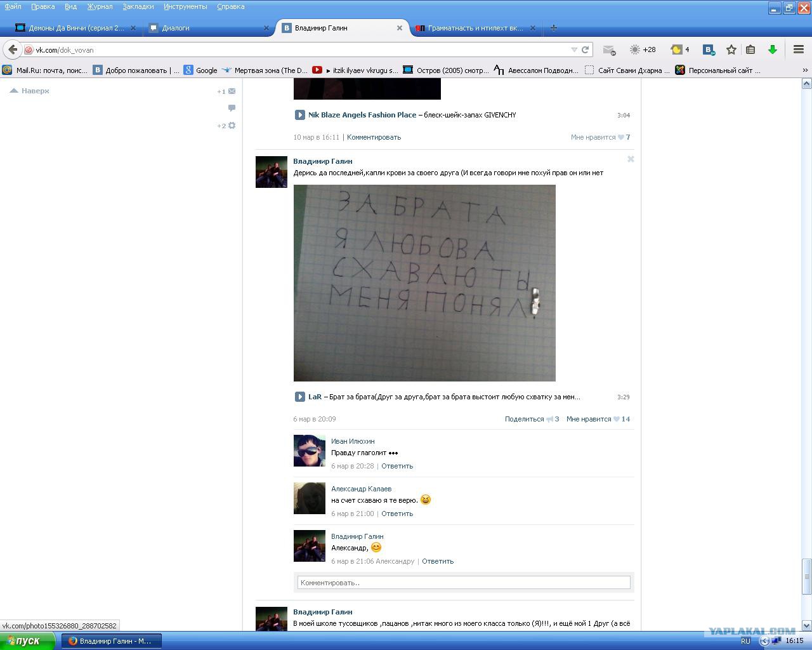Open Александр Калаев's profile name link
The width and height of the screenshot is (812, 650).
pyautogui.click(x=361, y=489)
